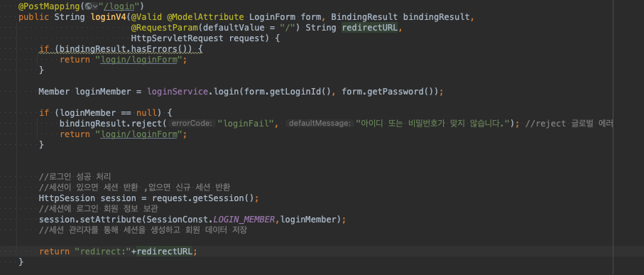Click the hasErrors() method call
The width and height of the screenshot is (644, 275).
coord(162,49)
